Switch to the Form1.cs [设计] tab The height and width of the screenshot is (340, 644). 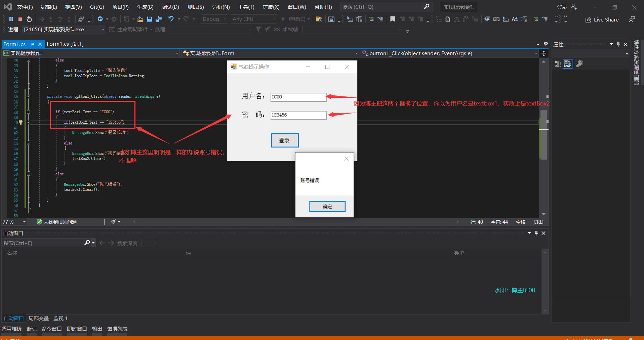pos(65,44)
